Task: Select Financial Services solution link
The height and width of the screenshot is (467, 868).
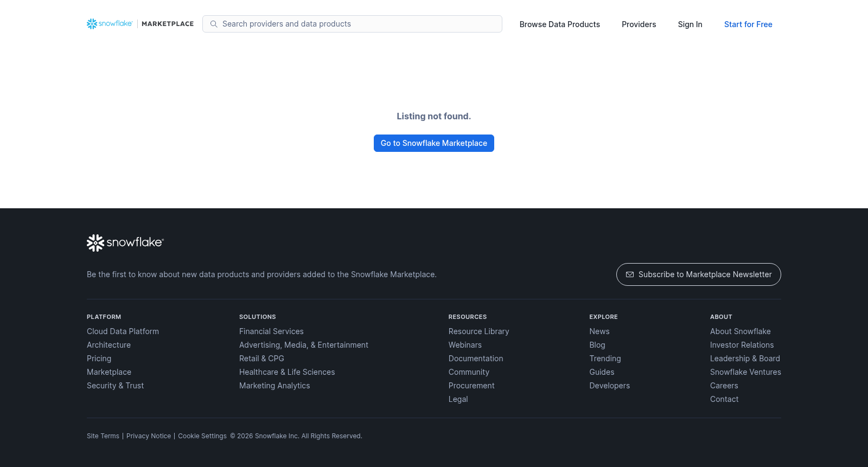Action: (271, 331)
